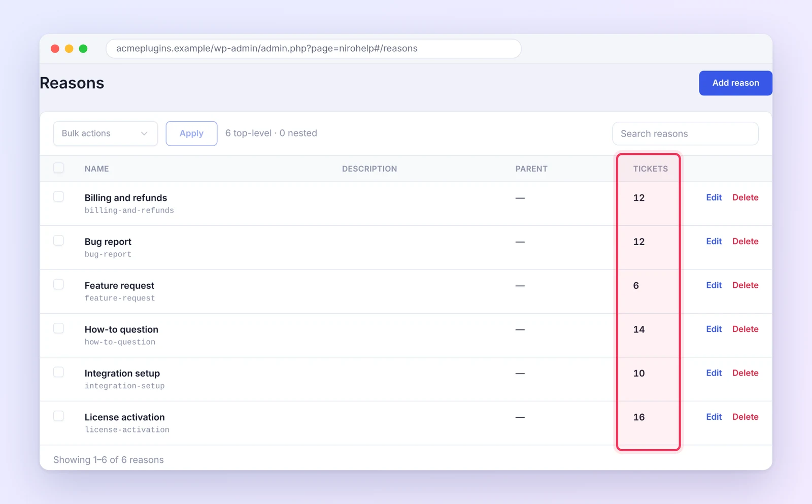This screenshot has width=812, height=504.
Task: Click the TICKETS column header
Action: [x=650, y=169]
